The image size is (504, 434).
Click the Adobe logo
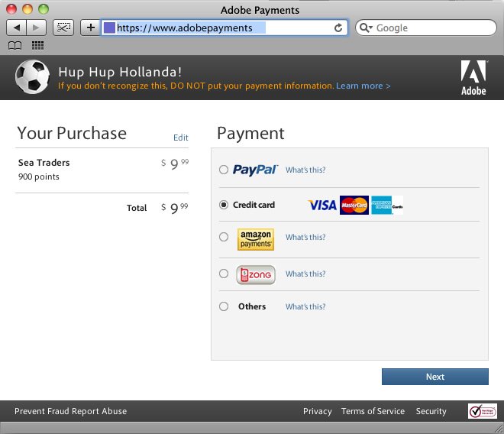tap(473, 77)
